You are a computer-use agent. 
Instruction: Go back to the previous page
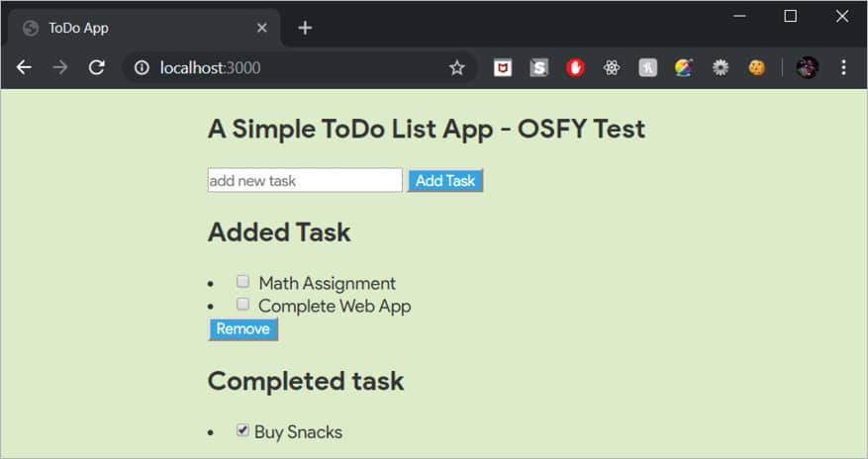25,67
